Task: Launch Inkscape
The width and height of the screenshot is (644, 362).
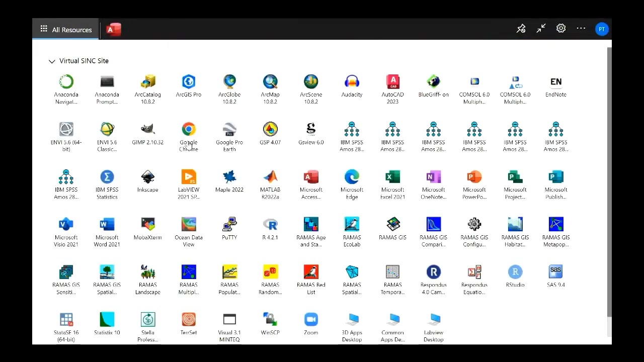Action: pos(148,182)
